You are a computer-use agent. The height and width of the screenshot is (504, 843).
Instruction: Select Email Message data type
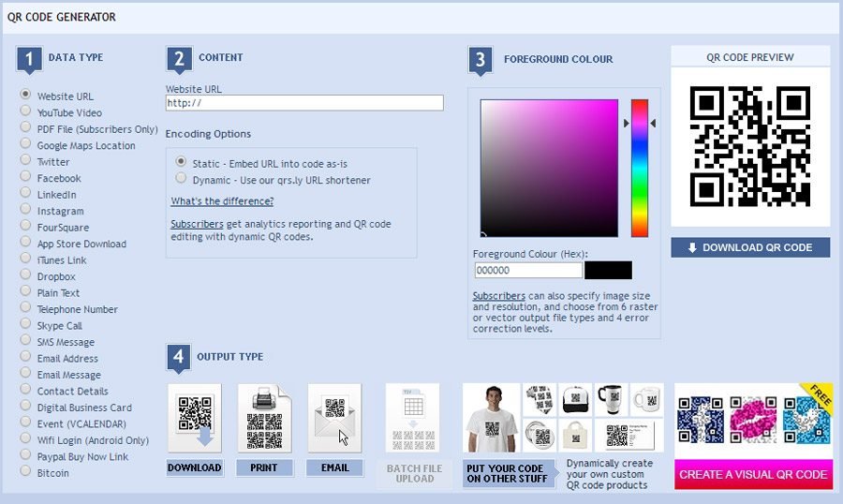coord(25,373)
